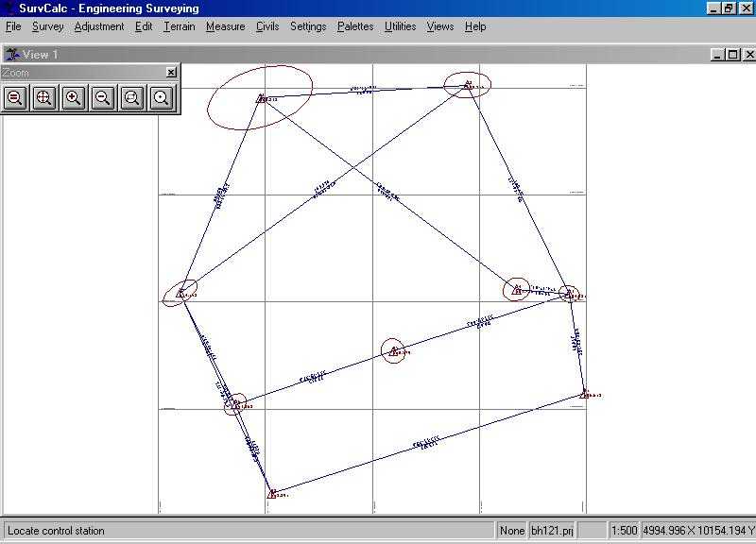
Task: Select the control station at the network centre
Action: coord(393,351)
